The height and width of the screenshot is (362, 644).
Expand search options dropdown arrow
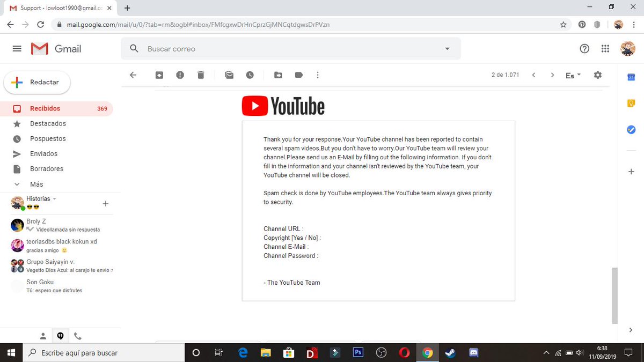[448, 49]
